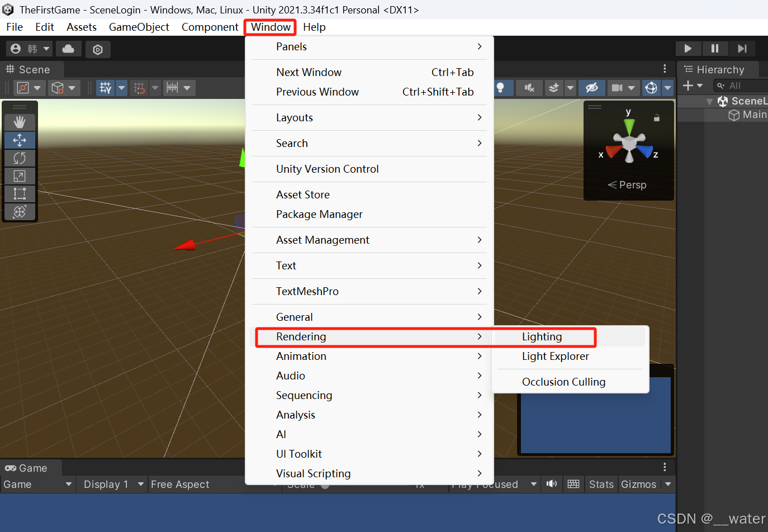Open the Component menu

tap(210, 27)
